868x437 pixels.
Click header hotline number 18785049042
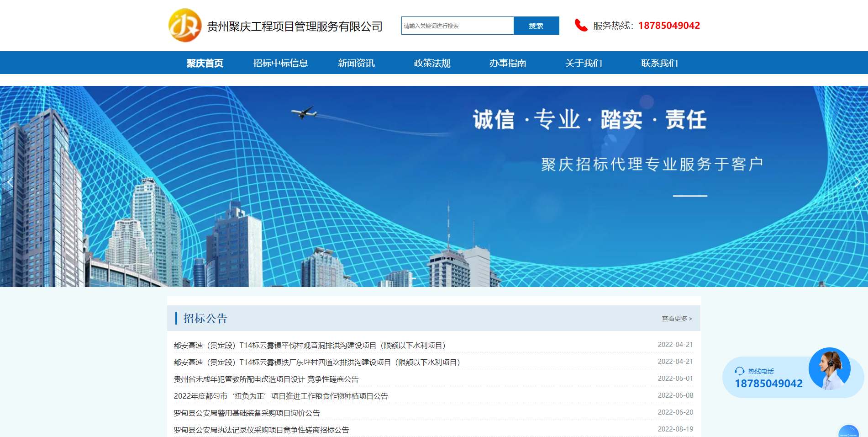point(669,26)
